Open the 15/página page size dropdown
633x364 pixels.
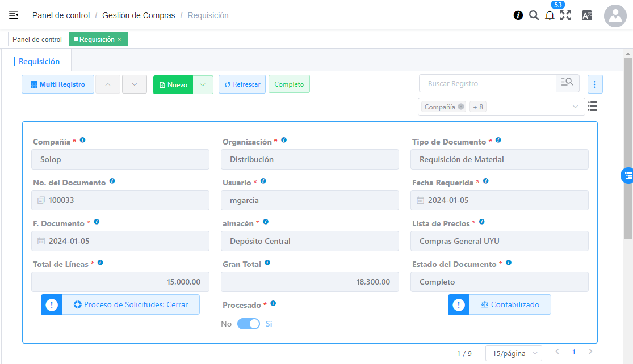(513, 353)
